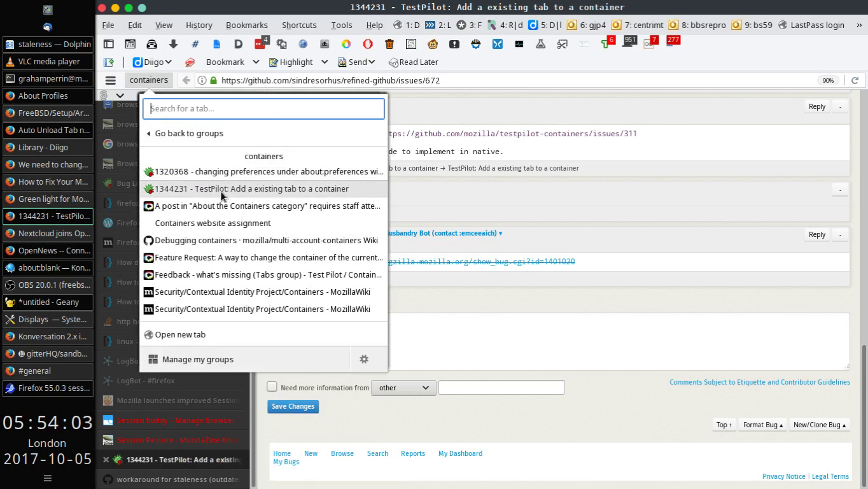Click the private browsing mask toolbar icon

pos(151,44)
